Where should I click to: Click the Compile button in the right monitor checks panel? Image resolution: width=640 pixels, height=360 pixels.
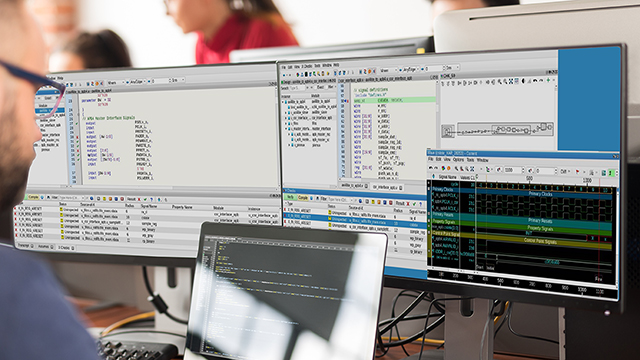[x=303, y=198]
